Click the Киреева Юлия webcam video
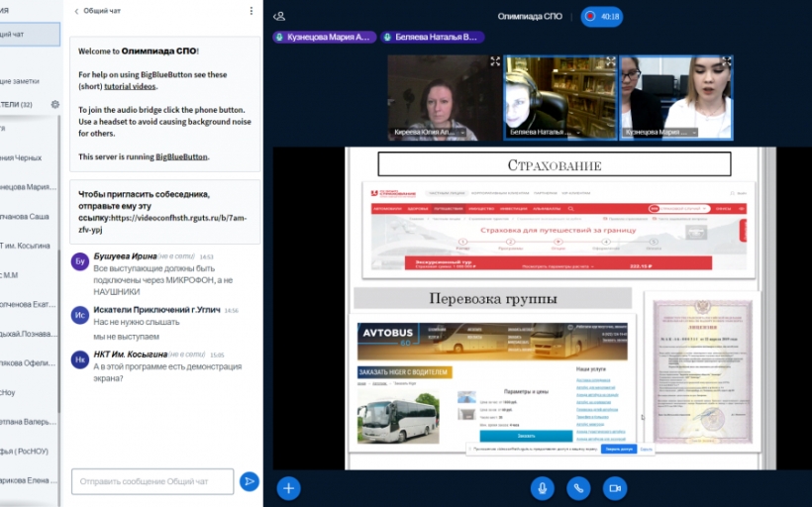812x507 pixels. pos(445,98)
